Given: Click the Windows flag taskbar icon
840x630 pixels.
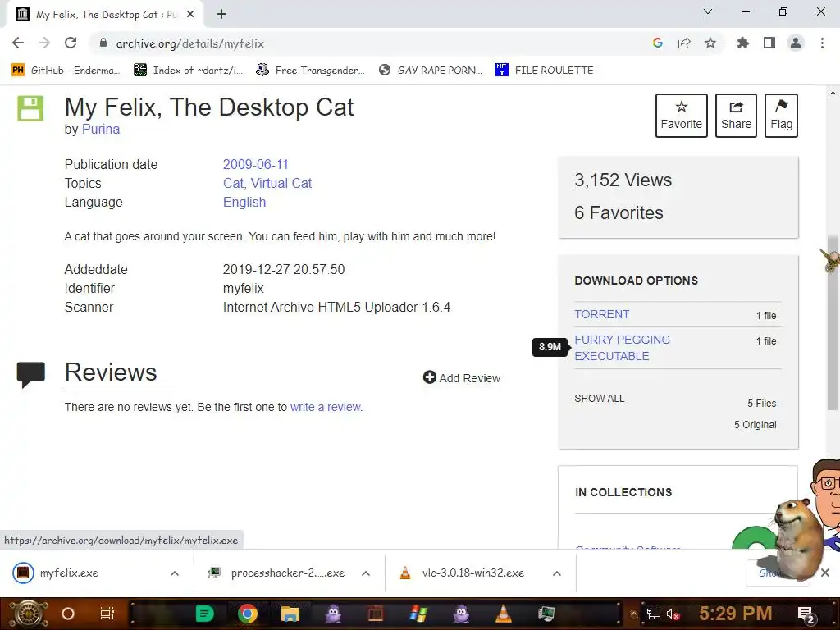Looking at the screenshot, I should pos(418,614).
